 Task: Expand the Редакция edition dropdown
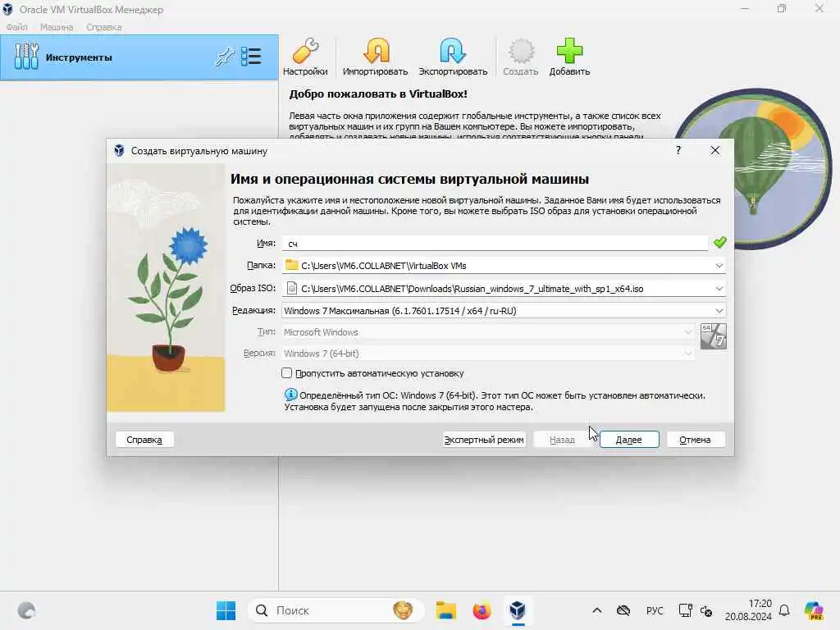tap(719, 311)
